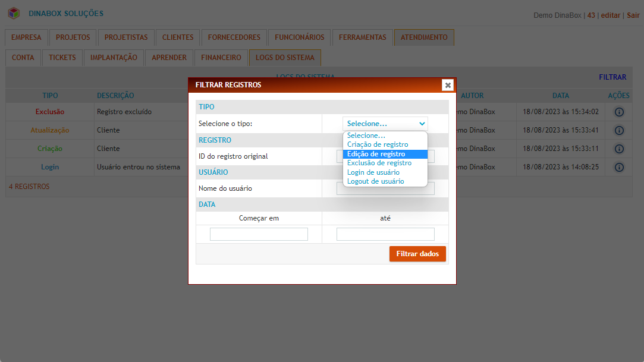Collapse the 'Selecione o tipo' combo box
Image resolution: width=644 pixels, height=362 pixels.
(x=385, y=124)
